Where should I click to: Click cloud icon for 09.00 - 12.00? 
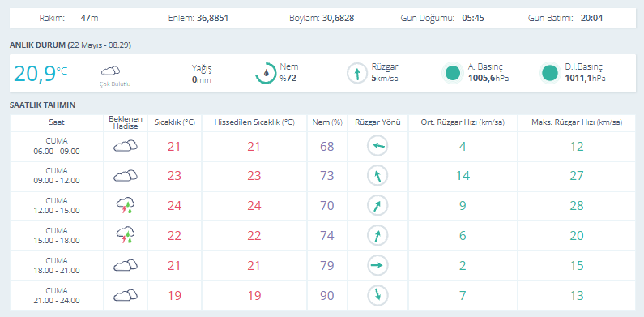pos(126,176)
